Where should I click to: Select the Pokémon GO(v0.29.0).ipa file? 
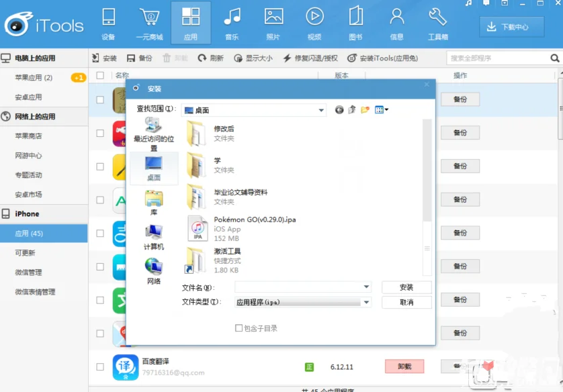pos(242,228)
